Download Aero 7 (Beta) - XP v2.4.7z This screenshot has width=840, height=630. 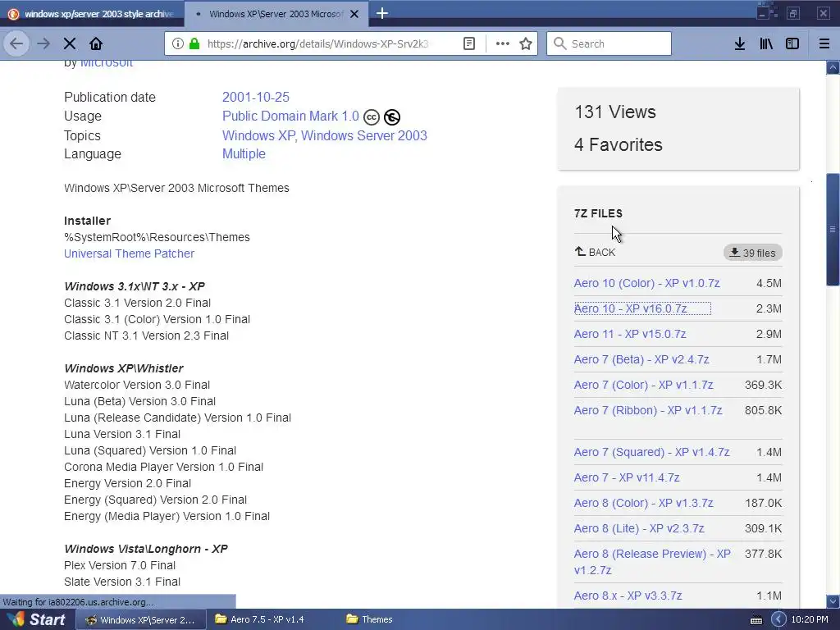pyautogui.click(x=641, y=359)
